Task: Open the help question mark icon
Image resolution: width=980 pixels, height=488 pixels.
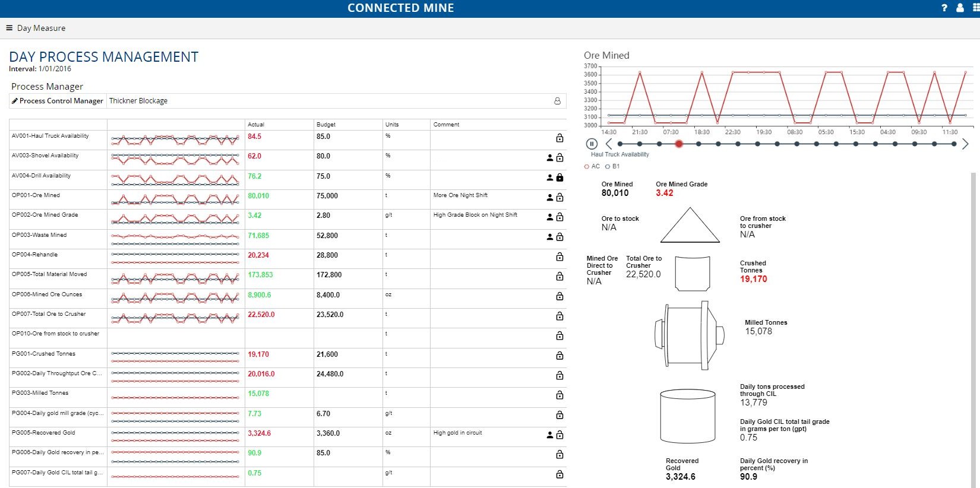Action: 944,8
